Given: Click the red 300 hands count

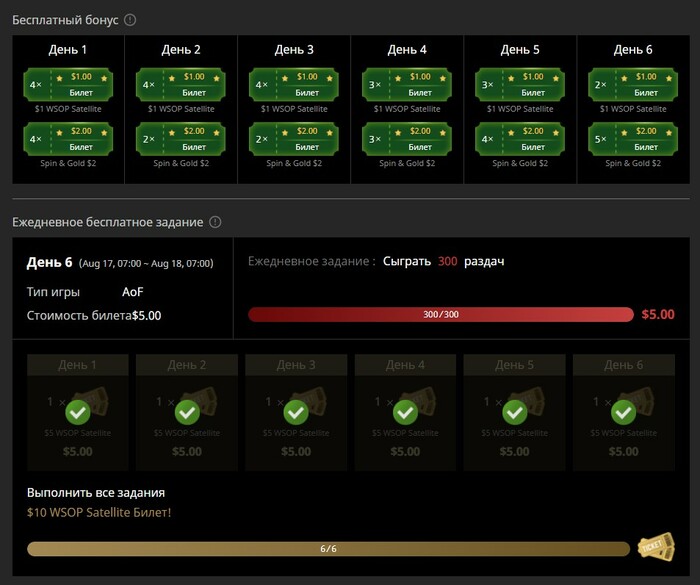Looking at the screenshot, I should click(x=447, y=261).
